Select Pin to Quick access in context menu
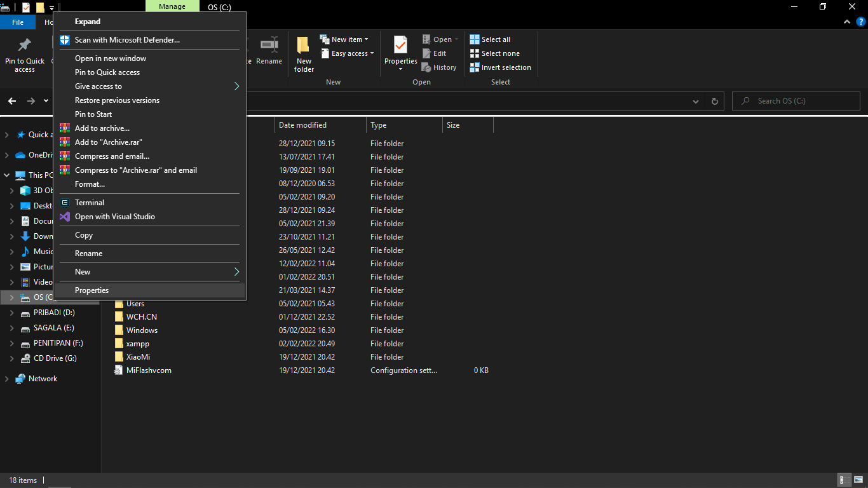This screenshot has width=868, height=488. [149, 72]
